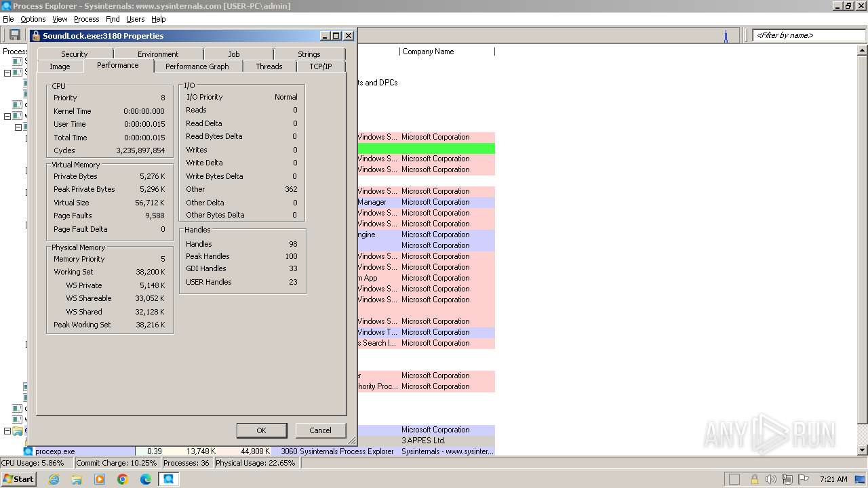Select the procexp.exe process row name

(x=55, y=451)
